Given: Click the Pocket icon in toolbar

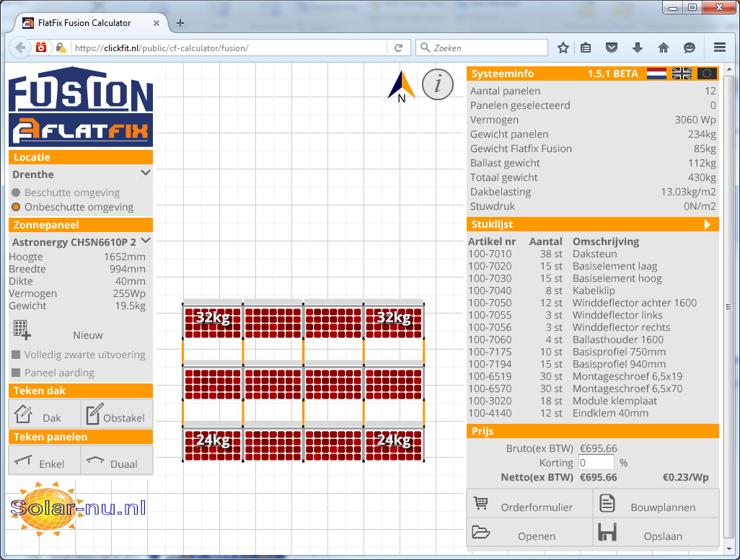Looking at the screenshot, I should [612, 48].
